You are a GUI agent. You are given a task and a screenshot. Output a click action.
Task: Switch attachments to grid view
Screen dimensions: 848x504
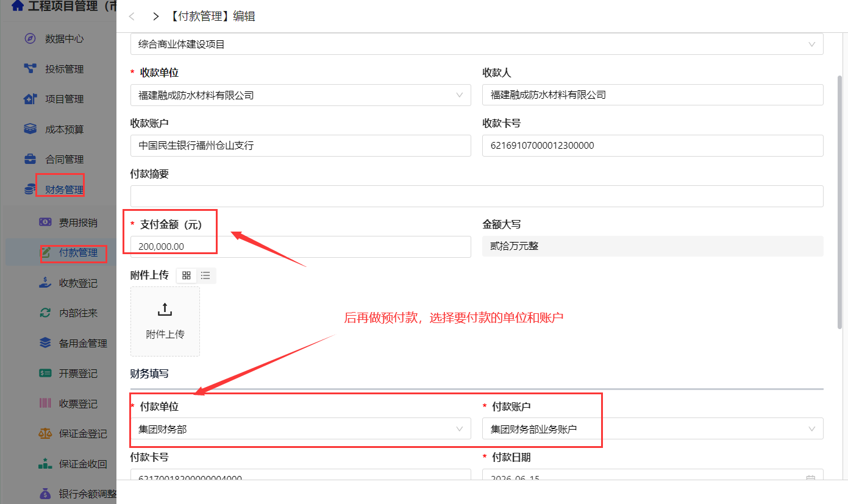pos(187,275)
